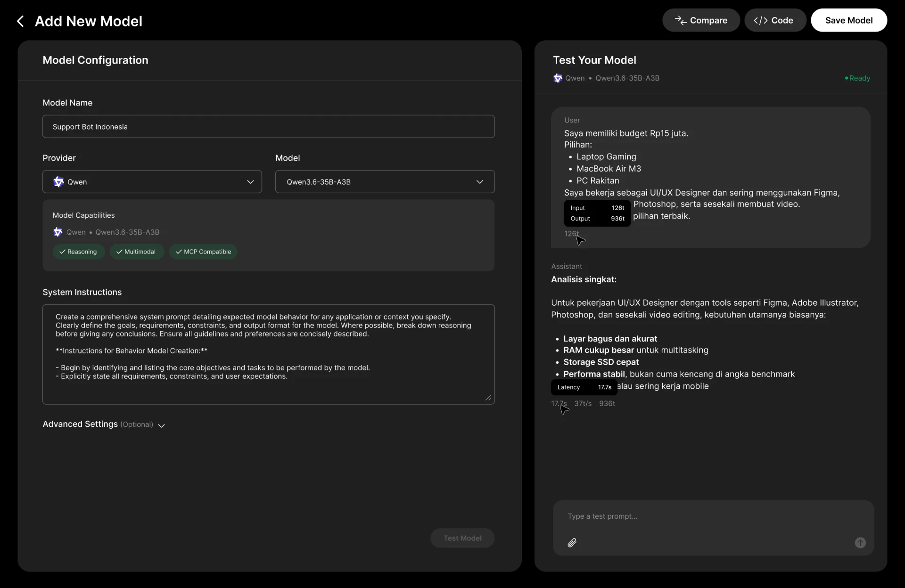Click the System Instructions resize handle
The height and width of the screenshot is (588, 905).
(488, 398)
